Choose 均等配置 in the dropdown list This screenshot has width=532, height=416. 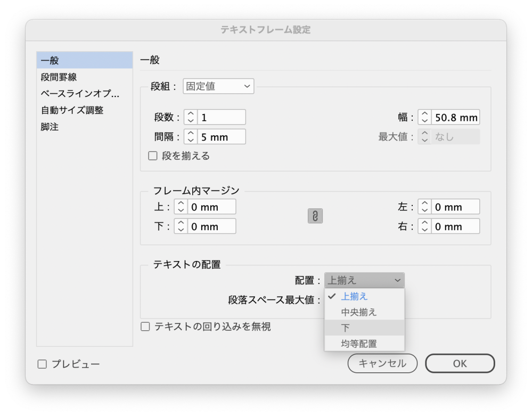coord(358,344)
